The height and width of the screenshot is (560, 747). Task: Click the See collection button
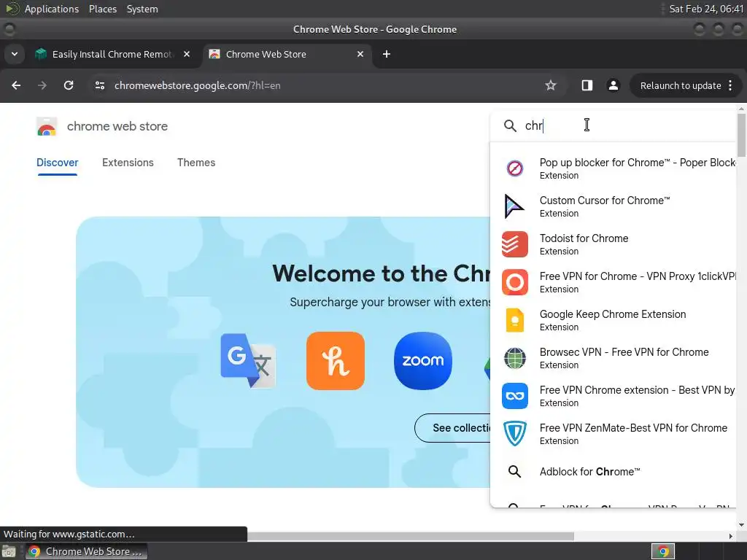tap(452, 428)
